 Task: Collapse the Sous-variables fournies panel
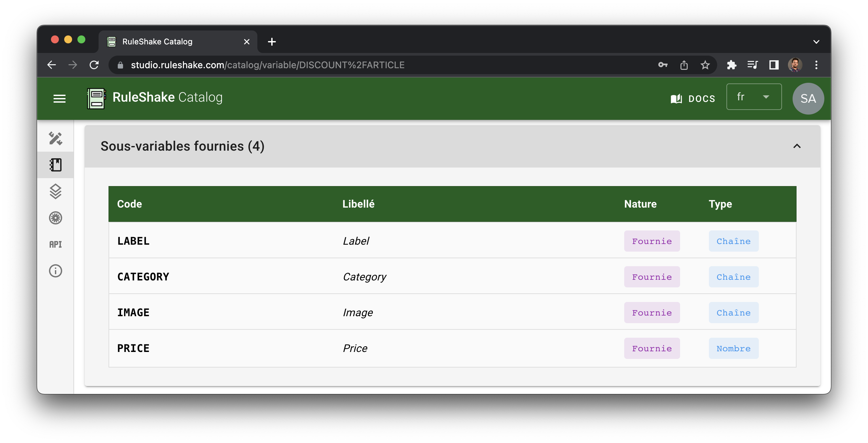click(x=797, y=146)
